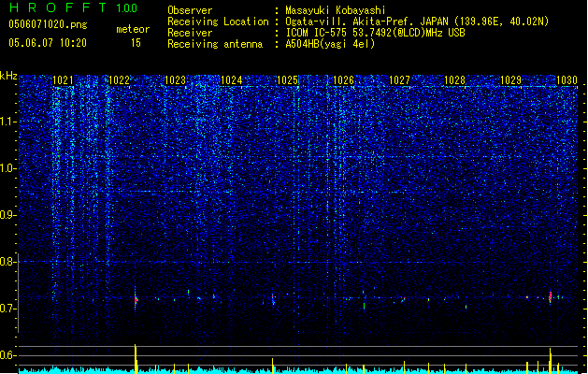Click the 1025 time marker
Viewport: 588px width, 374px height.
click(x=287, y=80)
